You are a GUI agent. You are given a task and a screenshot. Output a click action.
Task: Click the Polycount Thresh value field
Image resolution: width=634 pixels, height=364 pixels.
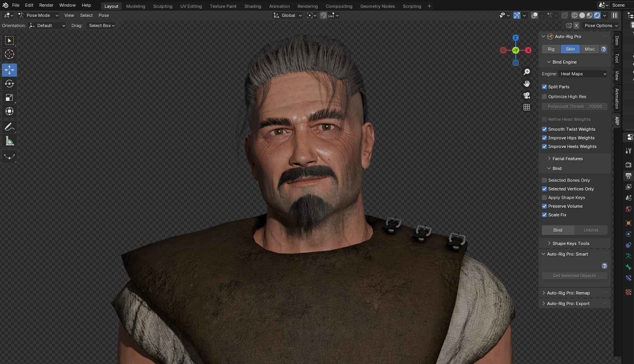coord(575,106)
